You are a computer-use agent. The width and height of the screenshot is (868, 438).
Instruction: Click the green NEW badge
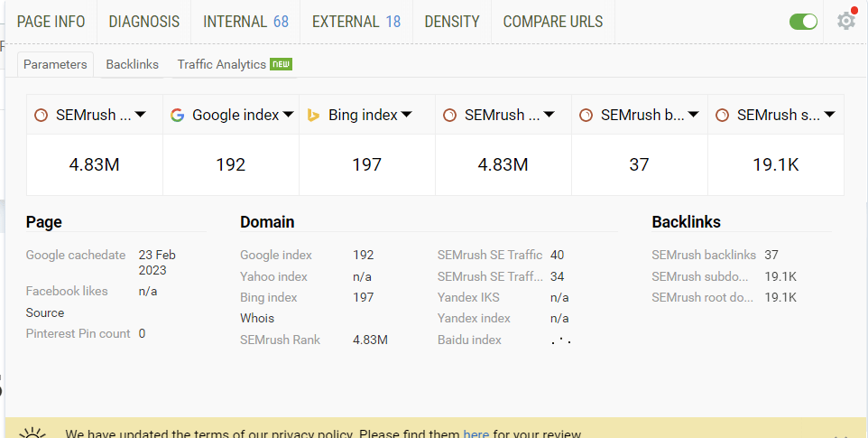pyautogui.click(x=282, y=64)
